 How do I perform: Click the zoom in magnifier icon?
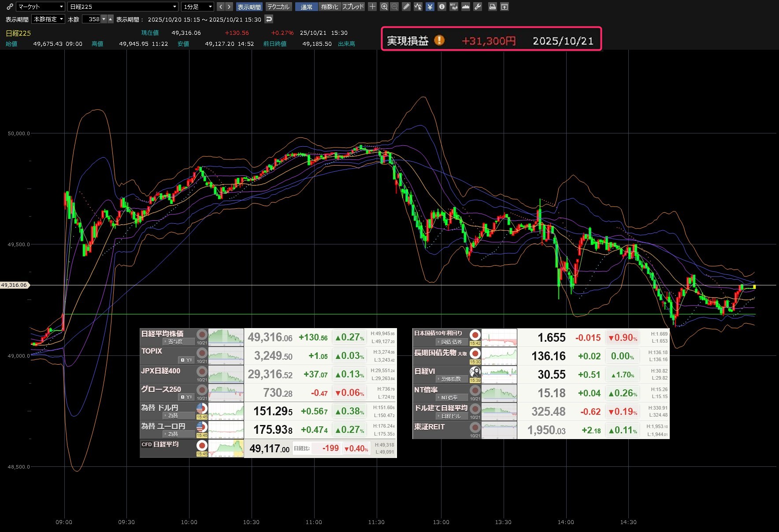click(384, 7)
